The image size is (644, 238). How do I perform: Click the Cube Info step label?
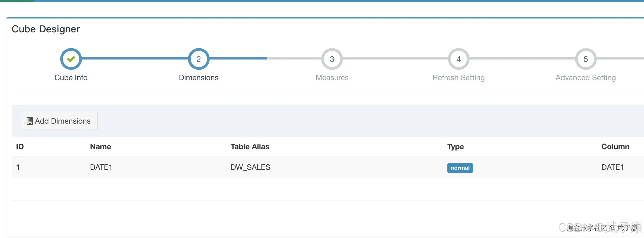(x=71, y=78)
